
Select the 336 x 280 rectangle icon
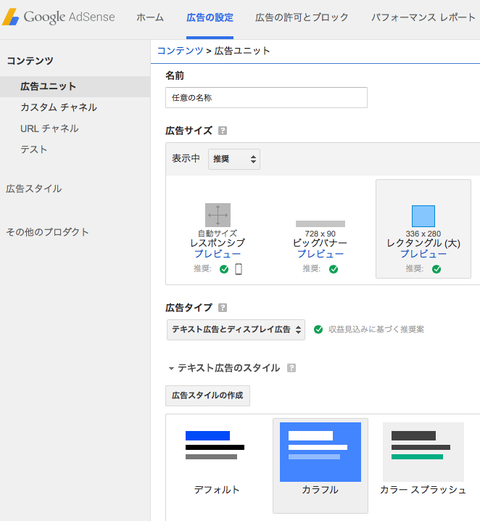coord(423,216)
